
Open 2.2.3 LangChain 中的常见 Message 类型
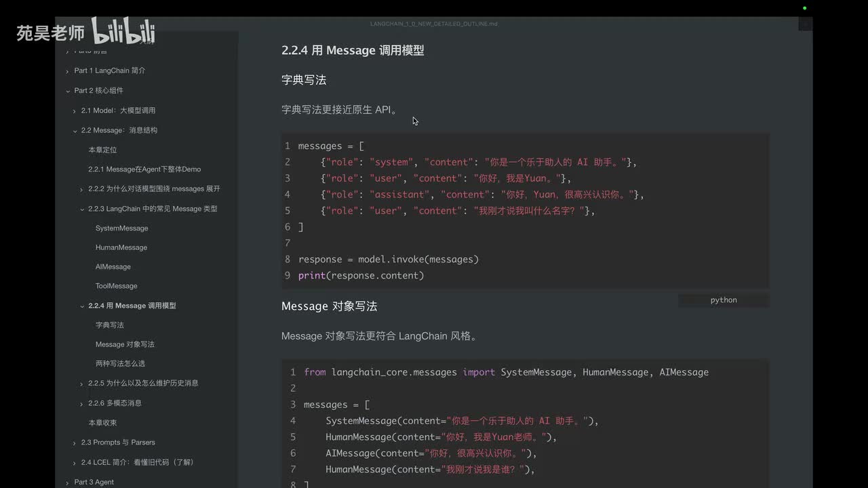153,209
